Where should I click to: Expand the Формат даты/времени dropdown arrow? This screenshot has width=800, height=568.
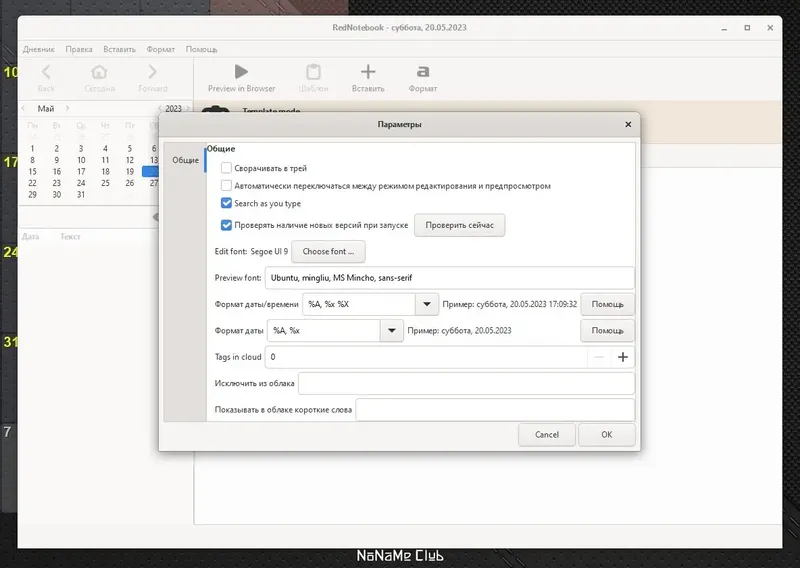point(427,304)
